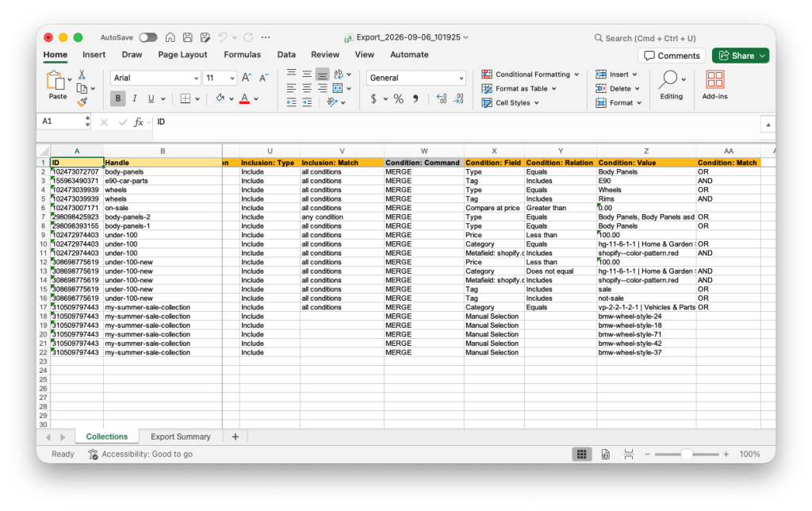Open the General number format dropdown

coord(416,78)
